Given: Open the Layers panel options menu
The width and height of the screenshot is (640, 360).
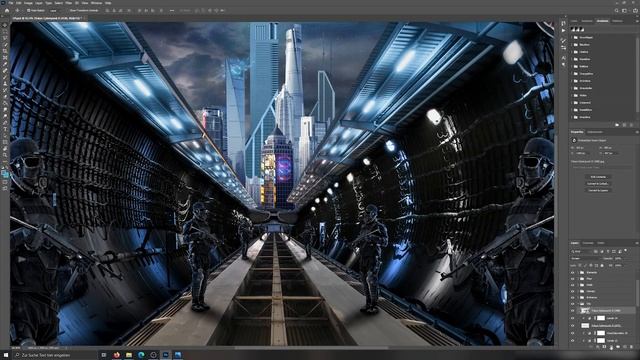Looking at the screenshot, I should 637,243.
